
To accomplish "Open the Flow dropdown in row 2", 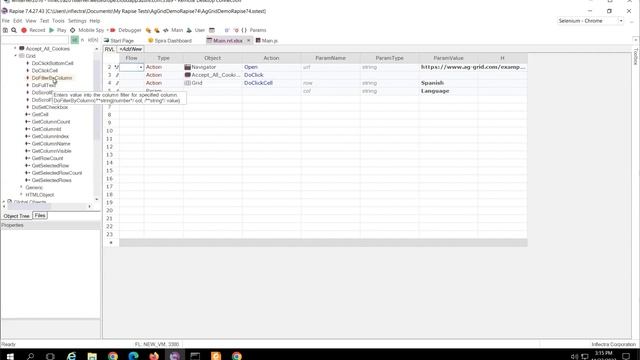I will coord(141,67).
